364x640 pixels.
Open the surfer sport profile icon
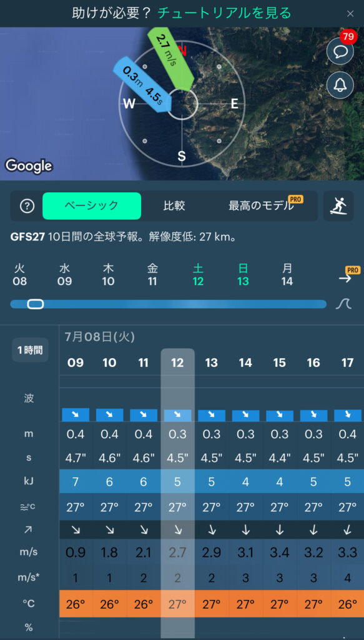[338, 206]
